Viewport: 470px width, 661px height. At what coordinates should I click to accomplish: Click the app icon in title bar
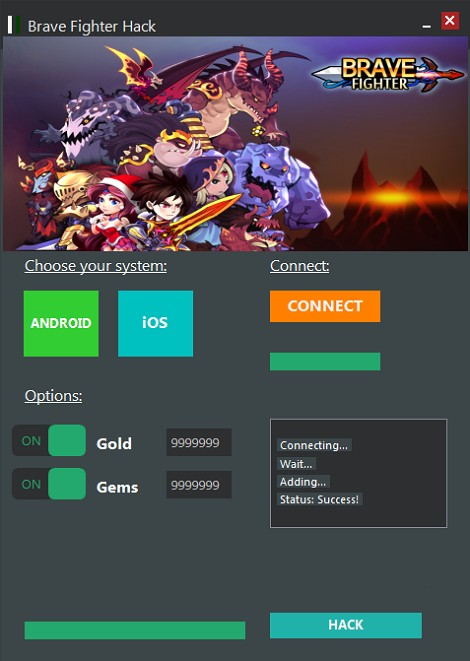pos(14,25)
